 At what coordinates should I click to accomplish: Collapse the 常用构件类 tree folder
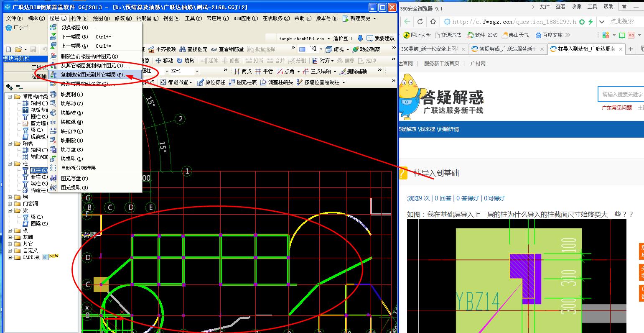click(10, 97)
